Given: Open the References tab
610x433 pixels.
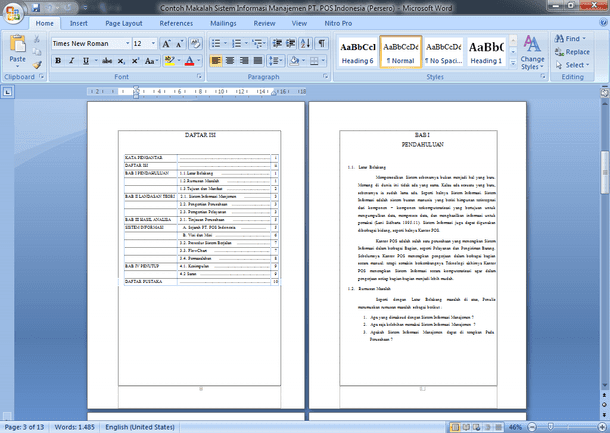Looking at the screenshot, I should pos(176,23).
